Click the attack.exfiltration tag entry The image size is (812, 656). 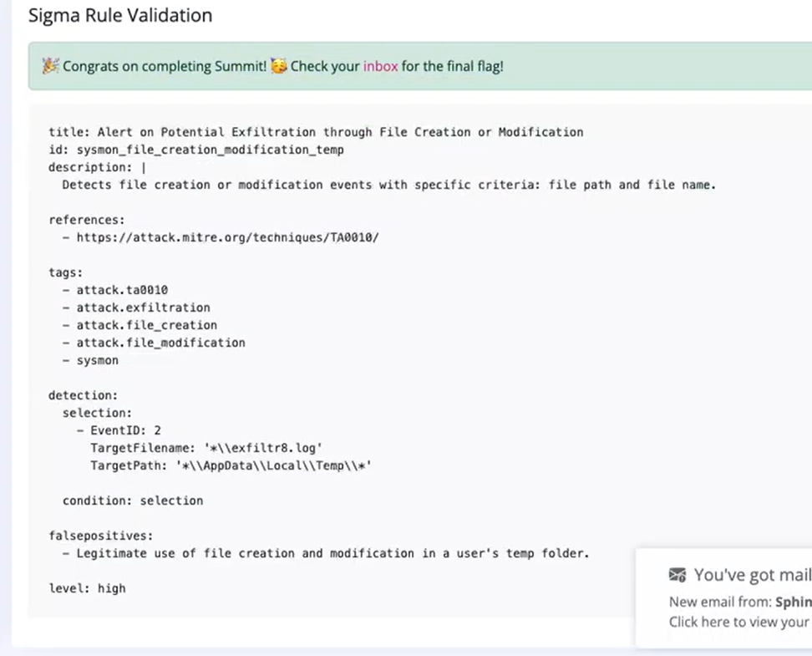click(143, 308)
